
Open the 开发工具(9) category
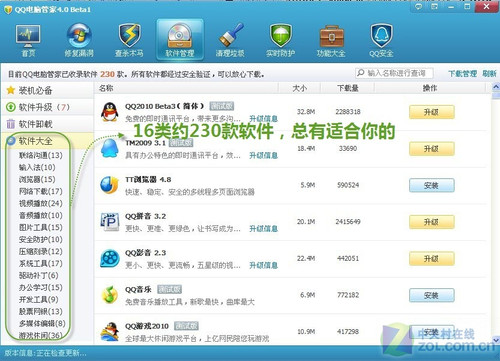[39, 299]
